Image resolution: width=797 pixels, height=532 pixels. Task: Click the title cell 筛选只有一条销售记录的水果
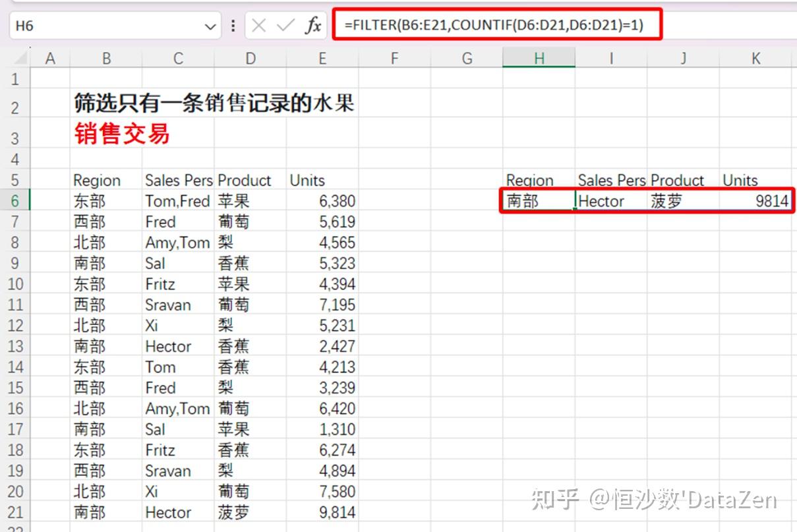click(x=214, y=103)
